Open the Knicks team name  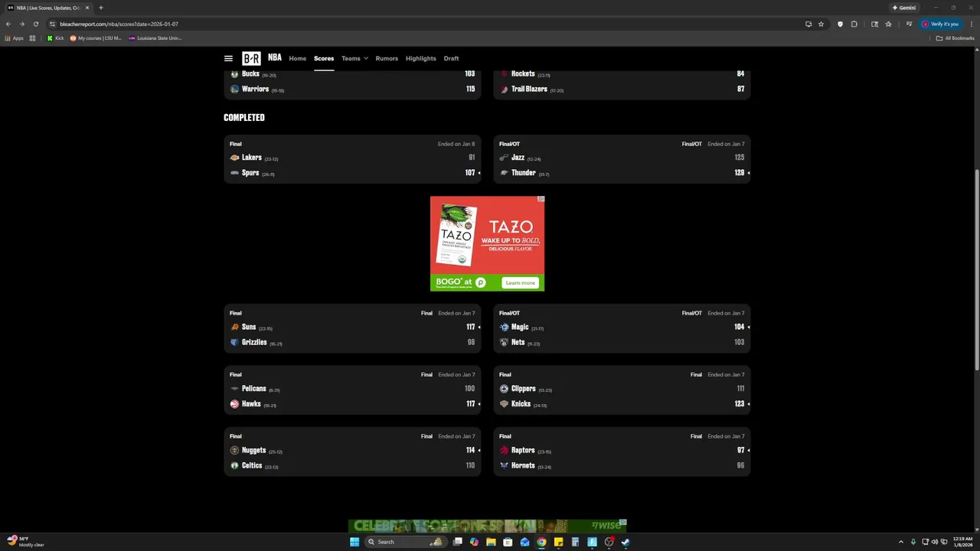(x=521, y=404)
